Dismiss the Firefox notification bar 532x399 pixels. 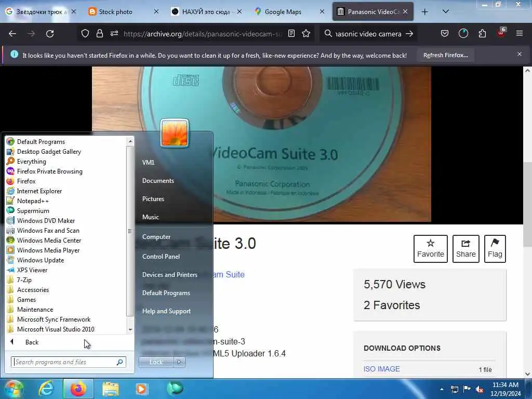[x=520, y=54]
